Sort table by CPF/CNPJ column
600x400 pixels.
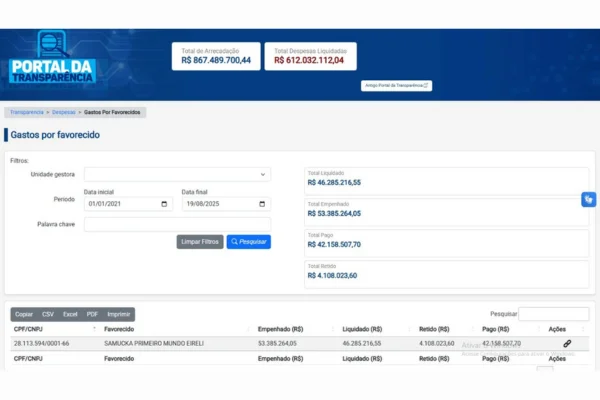[x=52, y=328]
